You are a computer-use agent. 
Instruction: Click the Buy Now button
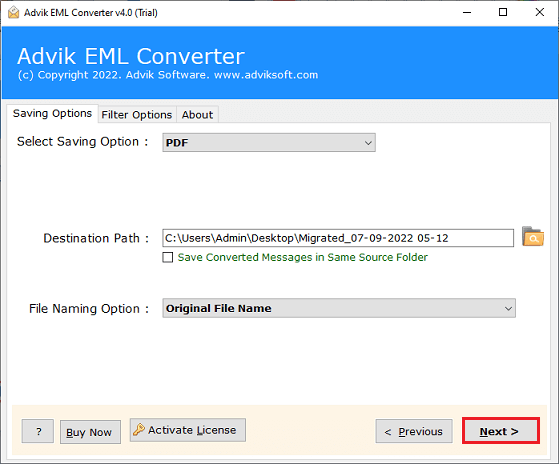(90, 432)
